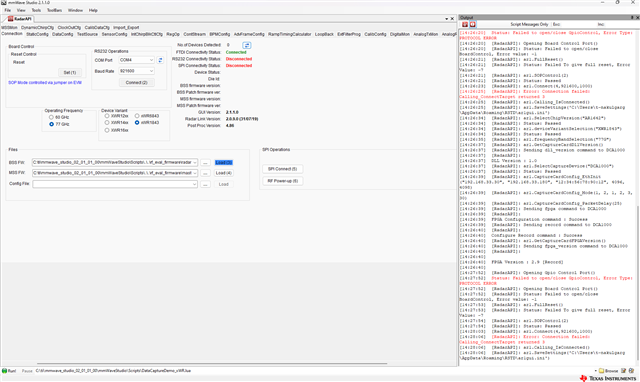This screenshot has width=640, height=382.
Task: Refresh the COM port list
Action: pos(160,60)
